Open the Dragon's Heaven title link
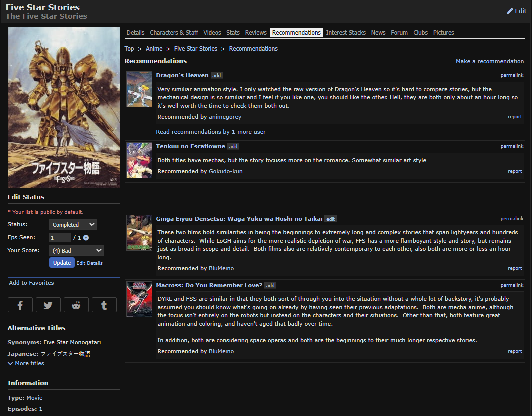Viewport: 532px width, 416px height. tap(182, 75)
